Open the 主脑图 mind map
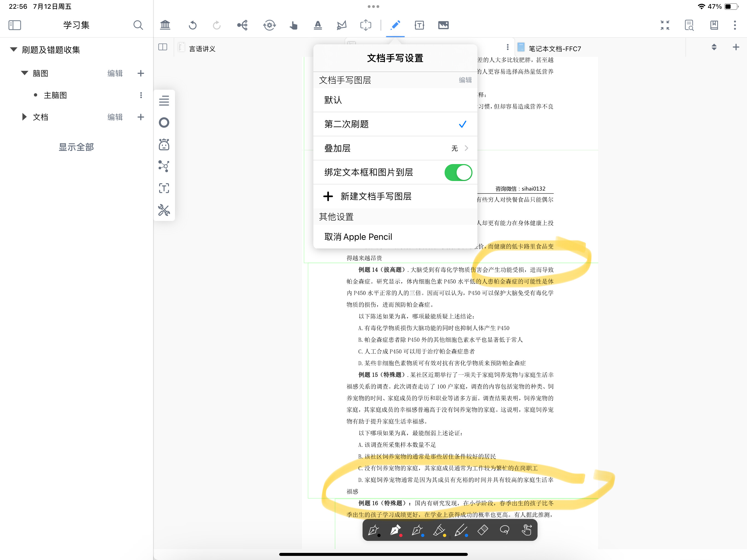This screenshot has height=560, width=747. point(55,95)
